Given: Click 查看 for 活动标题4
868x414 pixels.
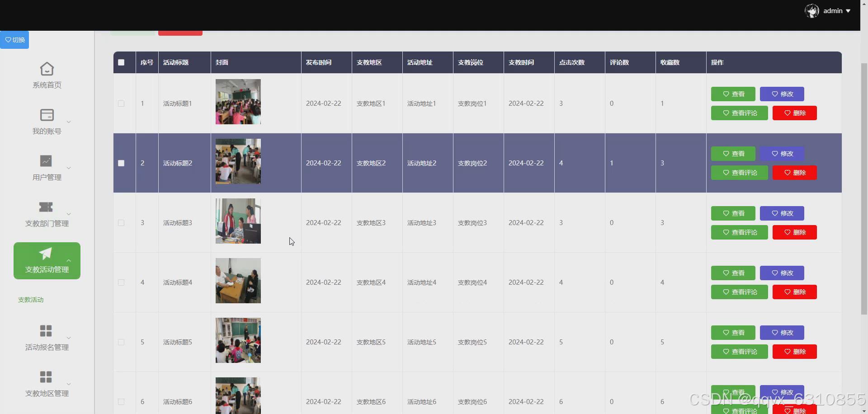Looking at the screenshot, I should pyautogui.click(x=733, y=273).
